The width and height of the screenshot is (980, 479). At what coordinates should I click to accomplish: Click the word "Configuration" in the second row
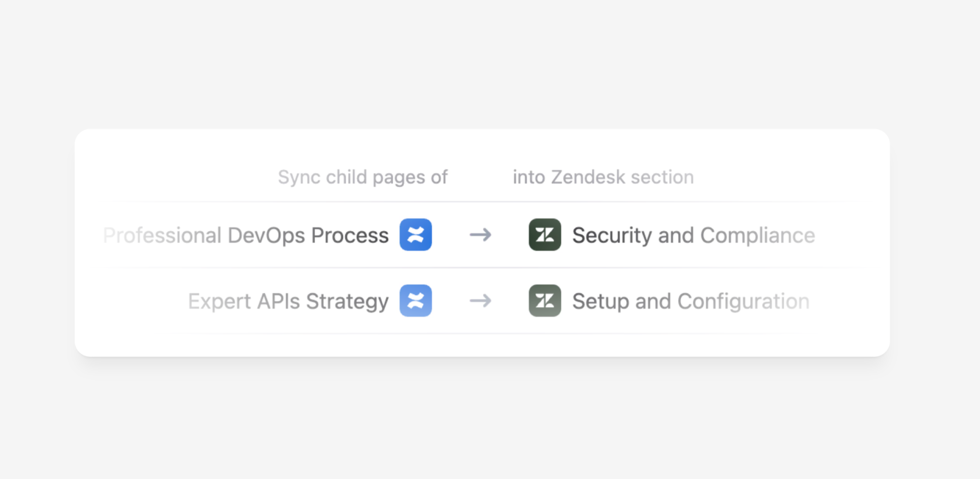pyautogui.click(x=743, y=301)
